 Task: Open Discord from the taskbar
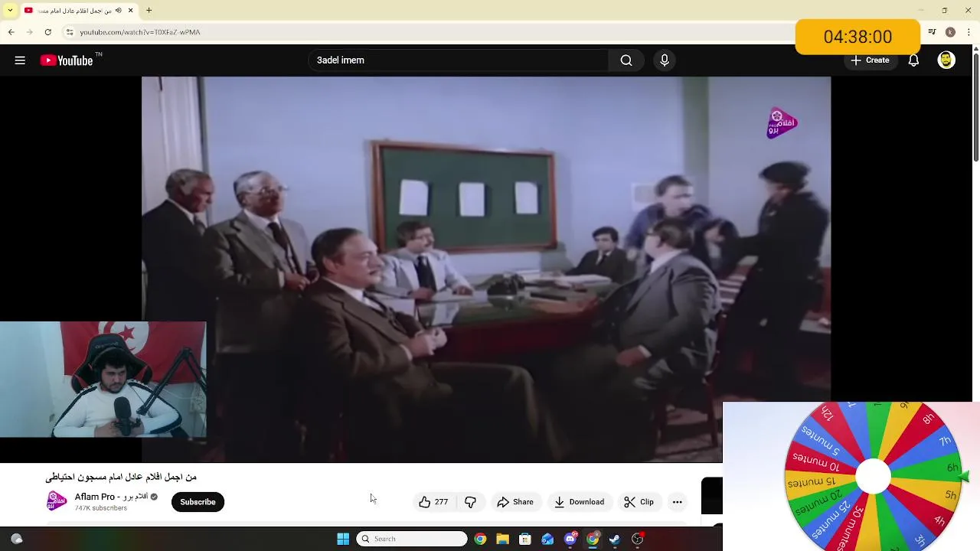(570, 539)
